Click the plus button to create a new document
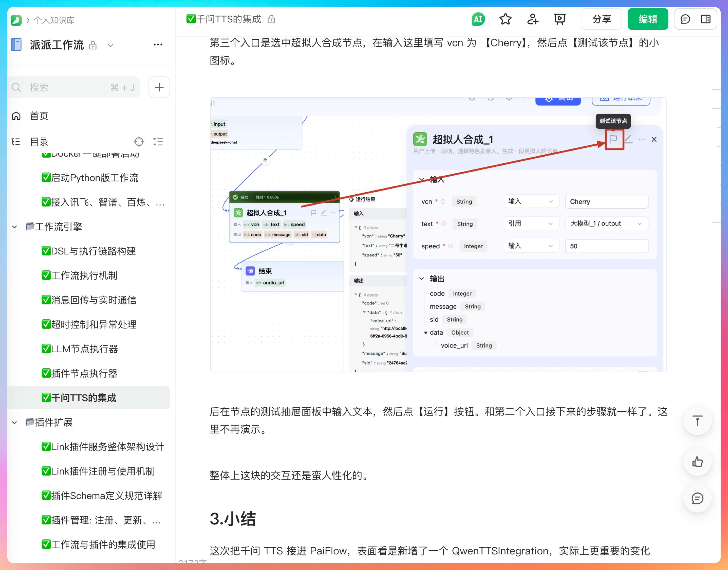728x570 pixels. 159,87
